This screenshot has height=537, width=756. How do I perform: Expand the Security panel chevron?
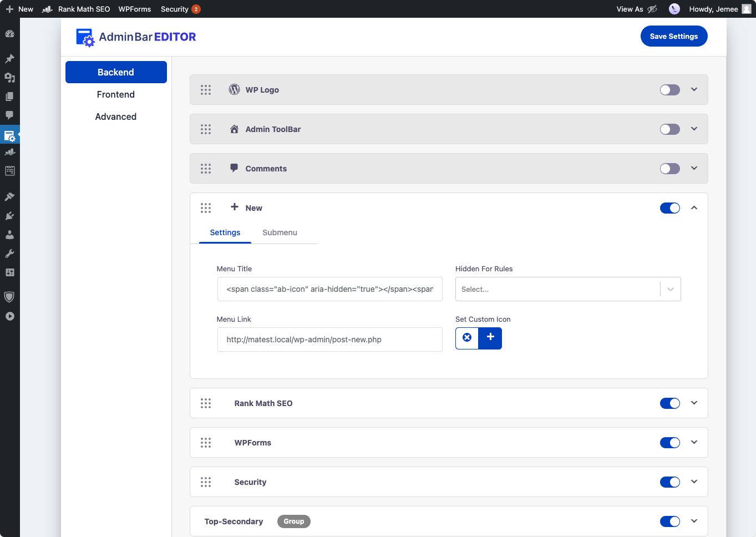(694, 482)
